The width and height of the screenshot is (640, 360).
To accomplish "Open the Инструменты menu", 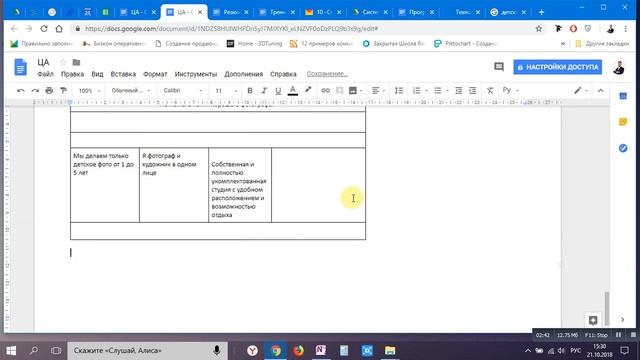I will (196, 74).
